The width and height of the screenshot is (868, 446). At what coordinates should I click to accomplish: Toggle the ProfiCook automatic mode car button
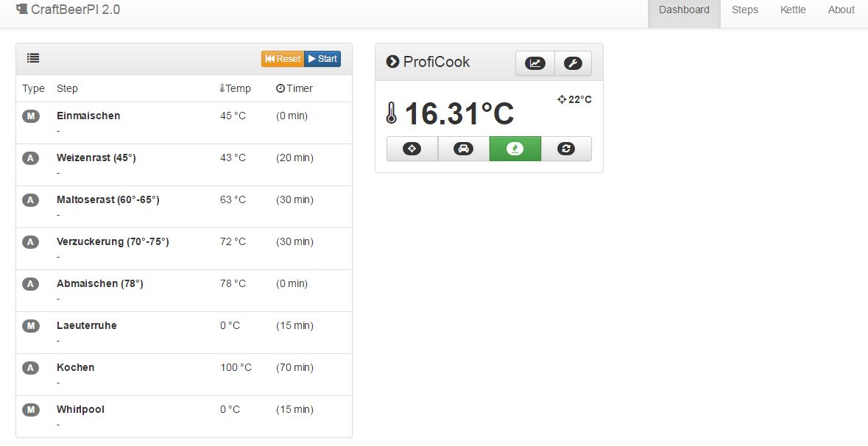463,149
